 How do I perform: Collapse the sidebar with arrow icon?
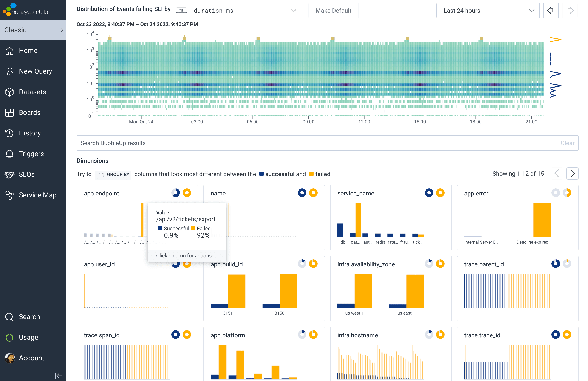pos(58,375)
